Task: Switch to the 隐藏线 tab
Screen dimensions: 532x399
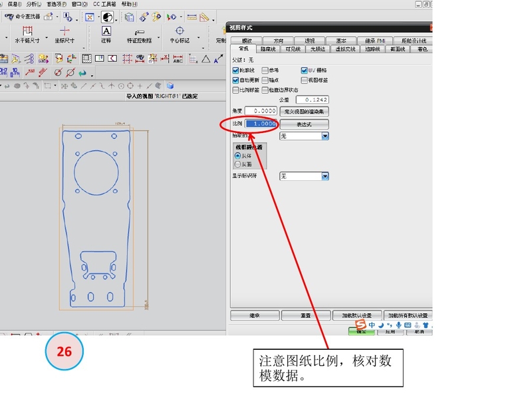Action: 269,49
